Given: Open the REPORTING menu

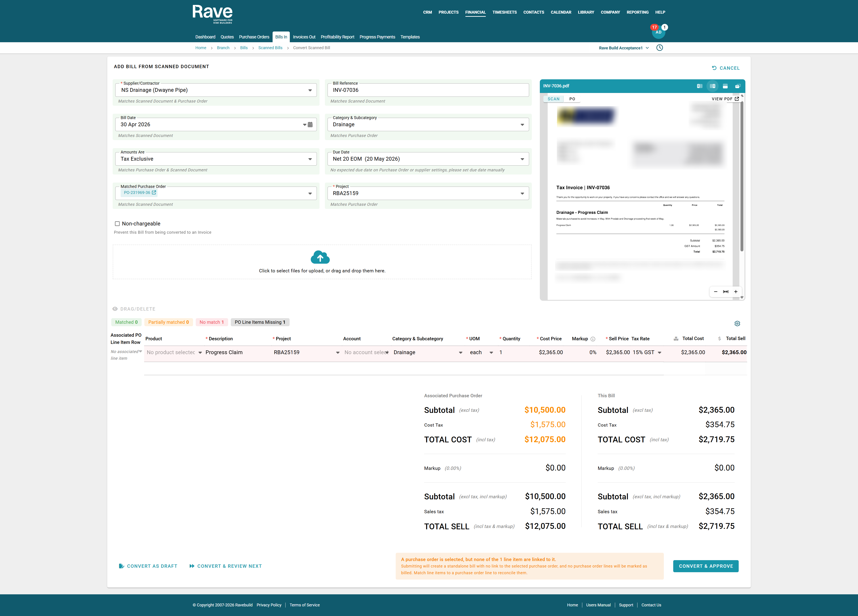Looking at the screenshot, I should point(637,12).
